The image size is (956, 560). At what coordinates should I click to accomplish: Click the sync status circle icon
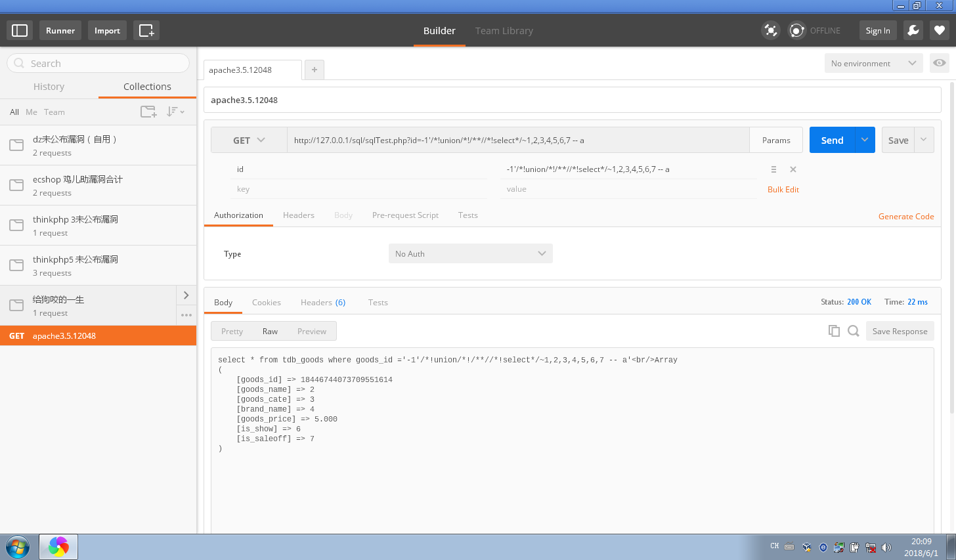(796, 30)
